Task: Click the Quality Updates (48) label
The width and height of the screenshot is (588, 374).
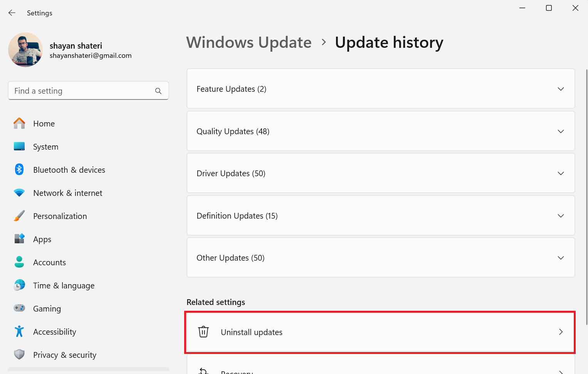Action: pos(233,131)
